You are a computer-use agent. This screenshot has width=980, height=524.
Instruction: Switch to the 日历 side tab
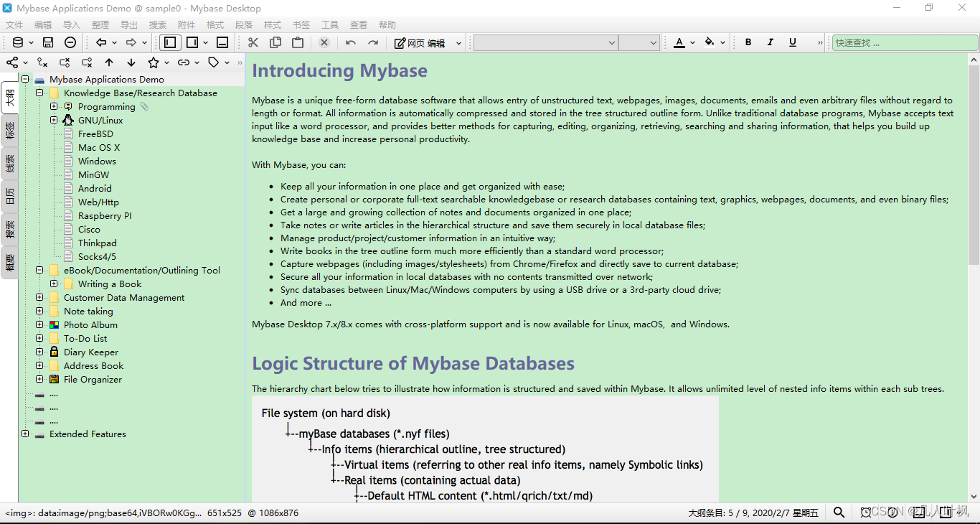(9, 196)
